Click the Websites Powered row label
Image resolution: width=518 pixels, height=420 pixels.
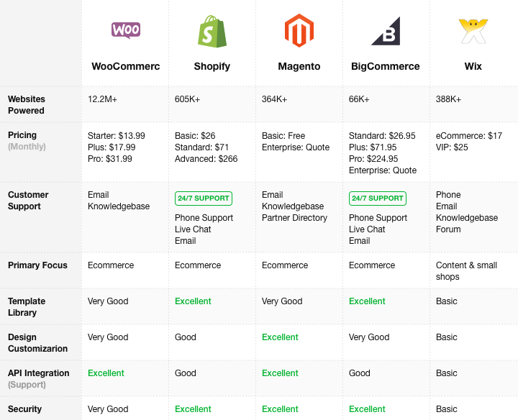(x=27, y=105)
